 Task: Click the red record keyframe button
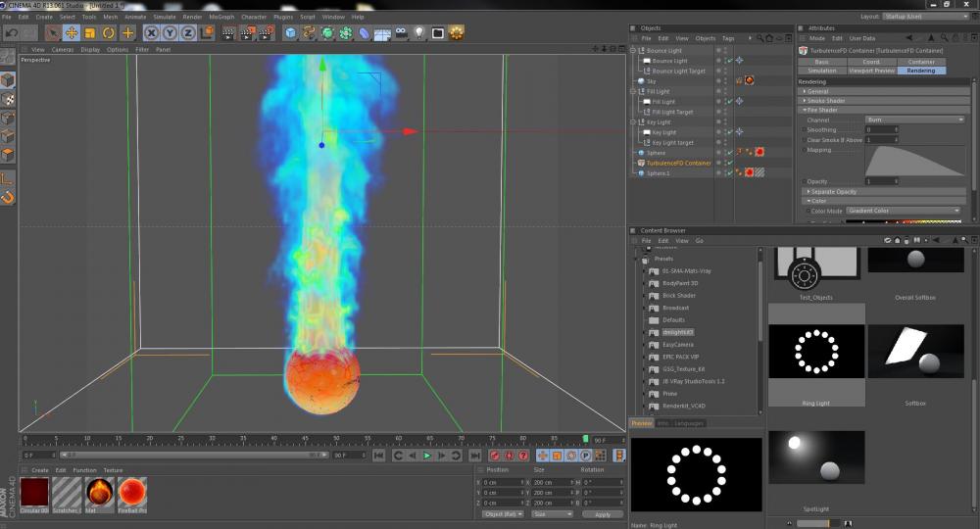click(495, 456)
